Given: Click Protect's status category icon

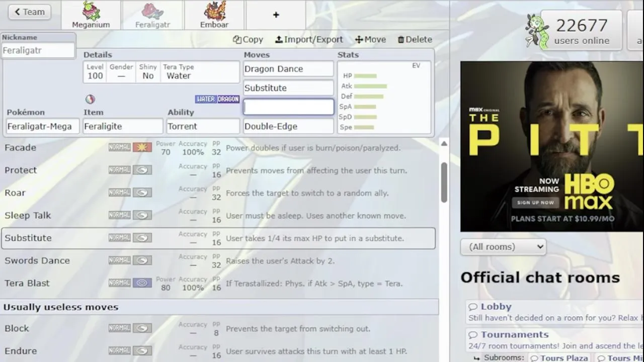Looking at the screenshot, I should pos(142,170).
